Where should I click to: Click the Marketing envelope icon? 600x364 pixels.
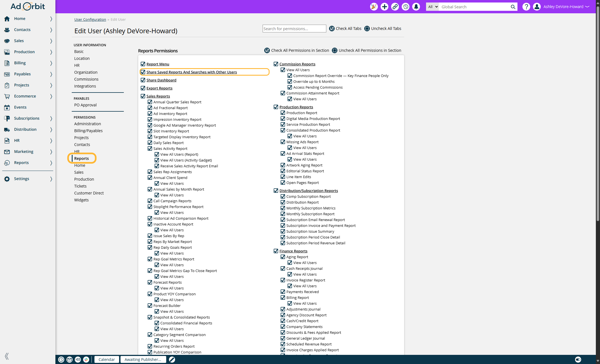(x=7, y=152)
